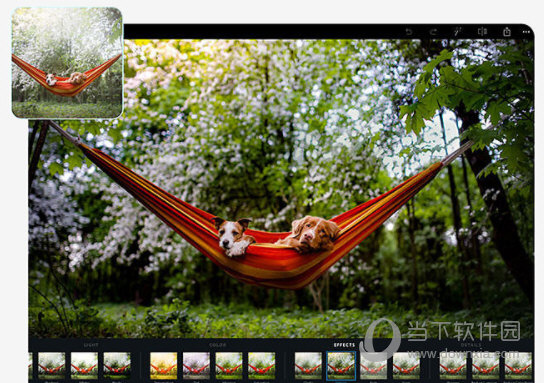Choose the purple-tinted Tint thumbnail

point(196,366)
